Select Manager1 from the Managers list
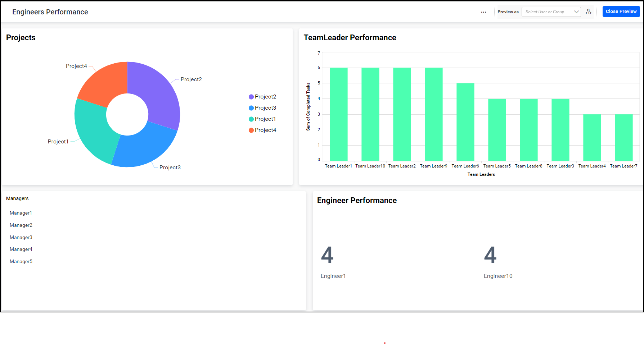 point(21,213)
